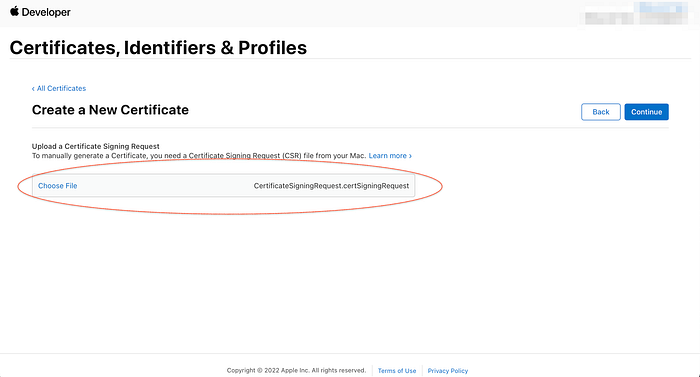700x377 pixels.
Task: Click the copyright 2022 Apple Inc. text
Action: 296,370
